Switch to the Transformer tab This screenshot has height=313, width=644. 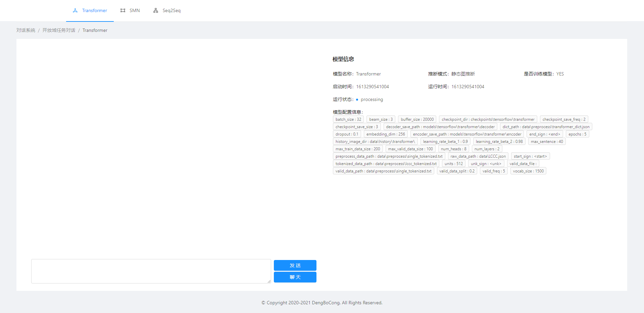tap(90, 11)
